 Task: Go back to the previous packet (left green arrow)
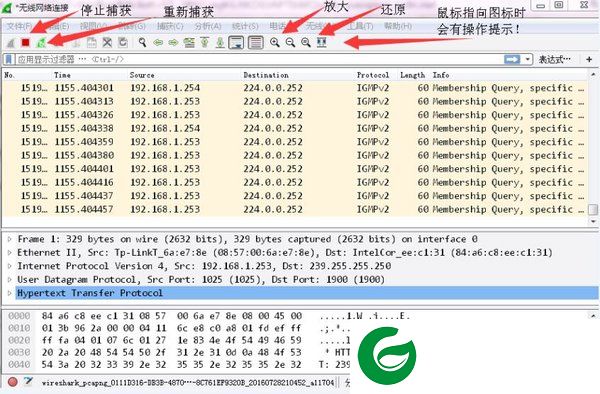pos(158,42)
